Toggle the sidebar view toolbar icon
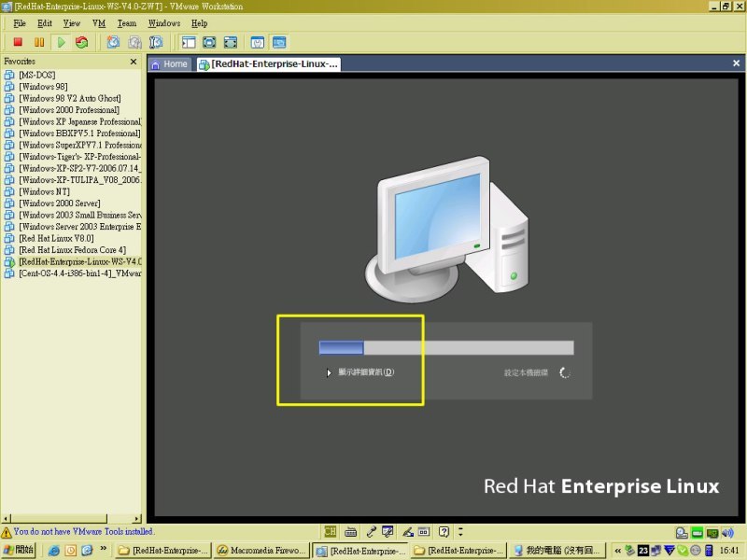This screenshot has height=560, width=747. [x=189, y=42]
